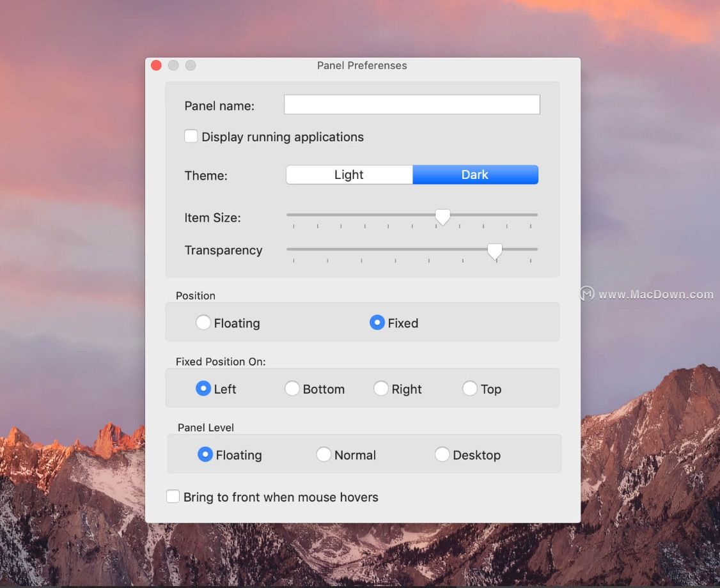Toggle Bring to front when mouse hovers
720x588 pixels.
point(173,496)
